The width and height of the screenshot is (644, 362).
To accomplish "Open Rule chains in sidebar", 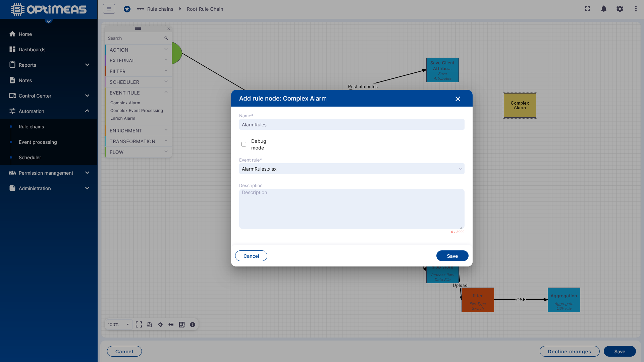I will click(31, 127).
